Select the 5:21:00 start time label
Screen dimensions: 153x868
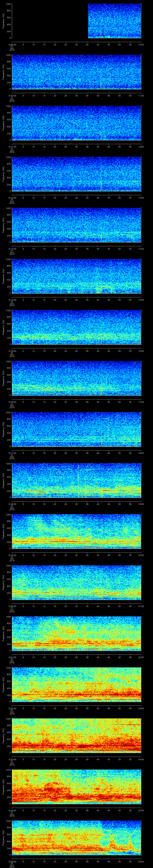pyautogui.click(x=12, y=657)
